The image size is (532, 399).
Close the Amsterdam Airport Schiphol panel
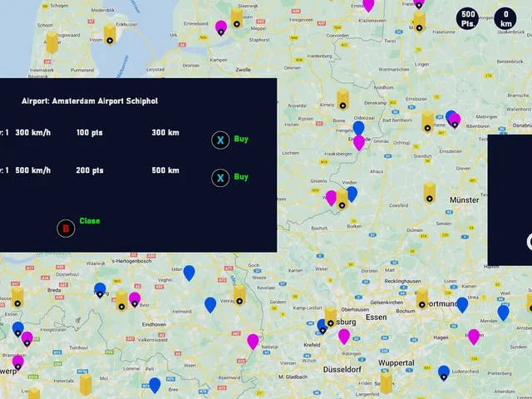coord(78,226)
